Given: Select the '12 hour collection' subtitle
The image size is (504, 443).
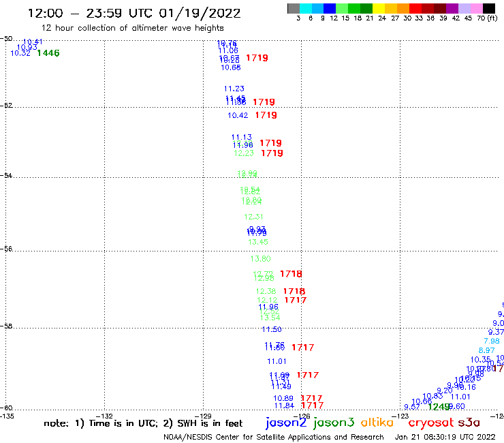Looking at the screenshot, I should 133,28.
